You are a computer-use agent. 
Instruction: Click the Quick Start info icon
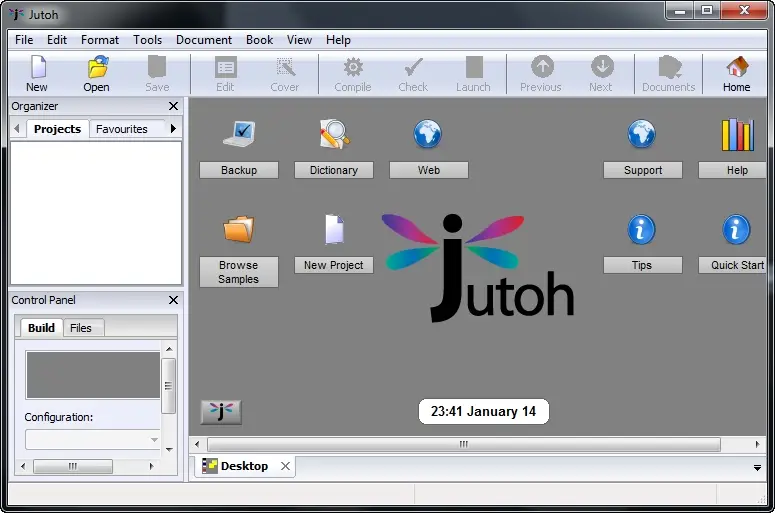736,229
